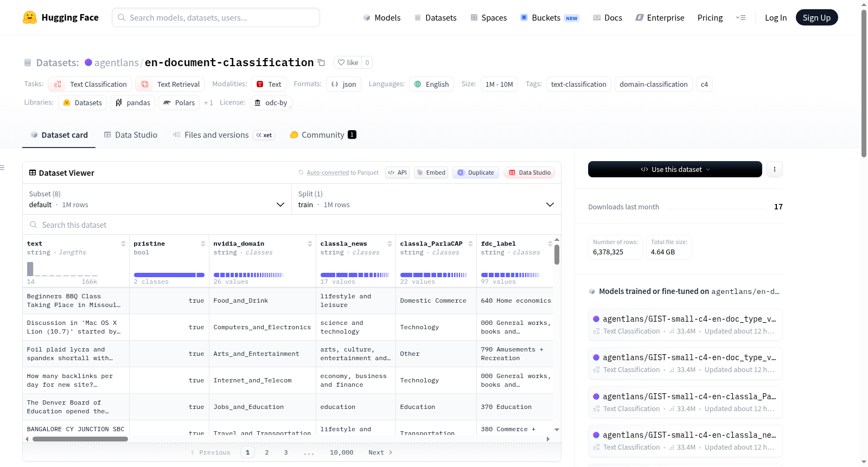
Task: Go to page 3 of dataset rows
Action: point(286,452)
